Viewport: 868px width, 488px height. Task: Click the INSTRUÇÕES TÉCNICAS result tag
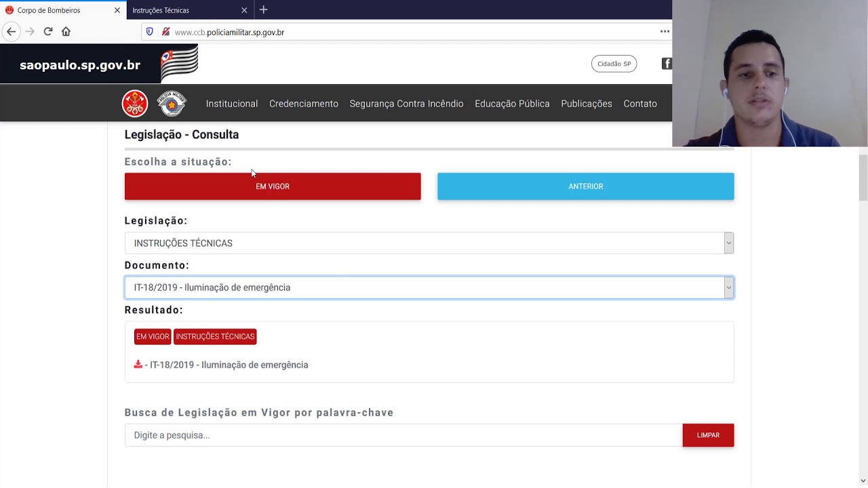[x=215, y=336]
